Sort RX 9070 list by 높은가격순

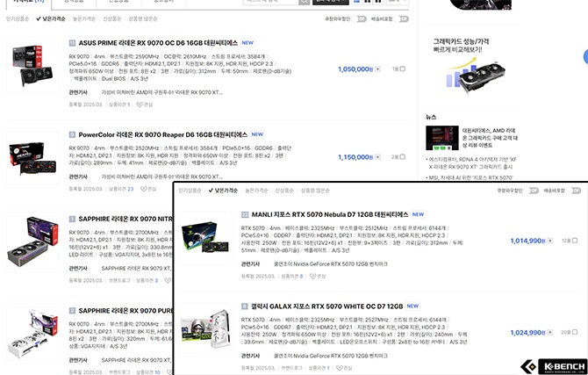click(x=84, y=18)
